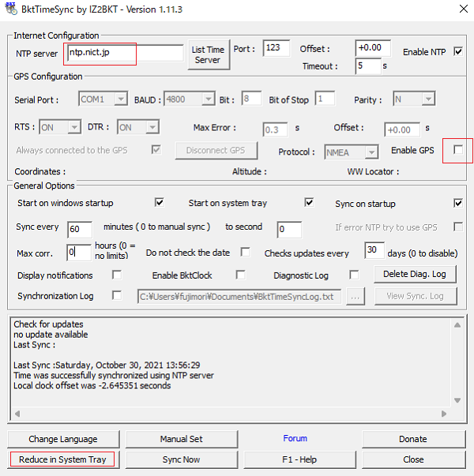Toggle the Enable NTP checkbox

458,52
